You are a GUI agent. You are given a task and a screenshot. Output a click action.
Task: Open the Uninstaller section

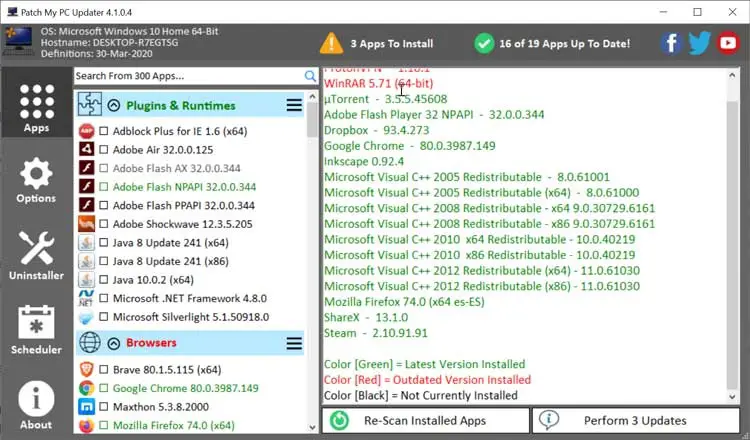(x=36, y=255)
